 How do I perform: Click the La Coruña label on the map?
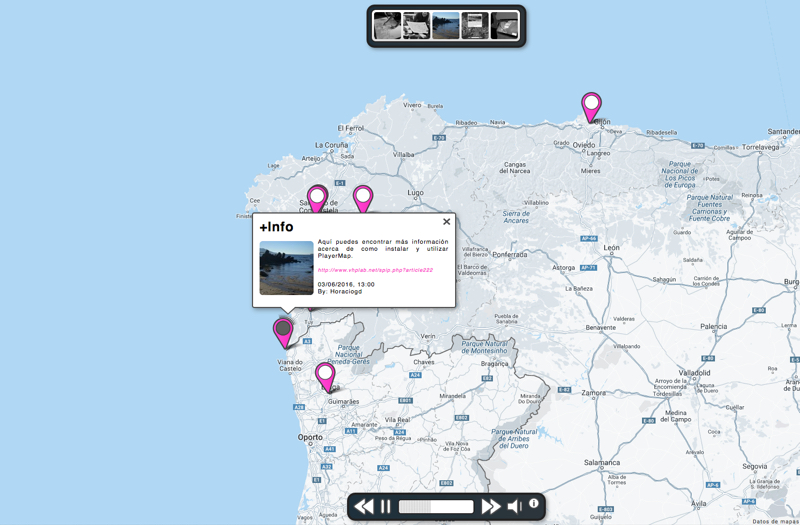[331, 145]
